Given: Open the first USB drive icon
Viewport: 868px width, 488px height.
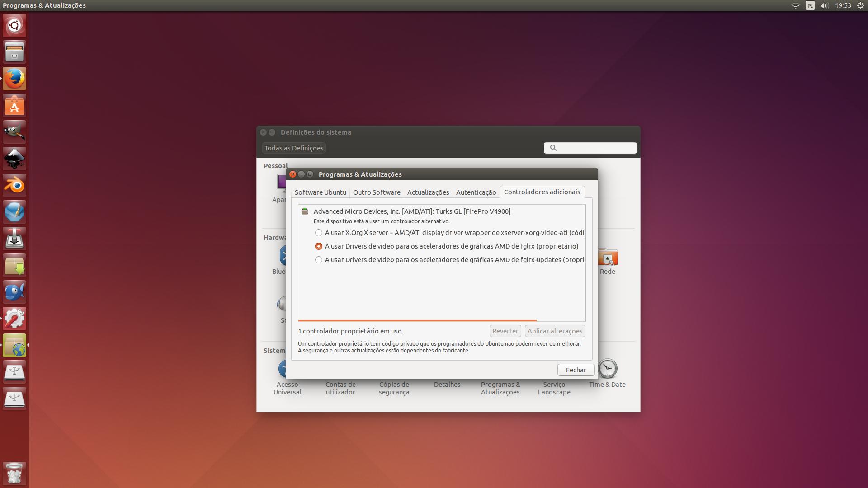Looking at the screenshot, I should point(14,372).
